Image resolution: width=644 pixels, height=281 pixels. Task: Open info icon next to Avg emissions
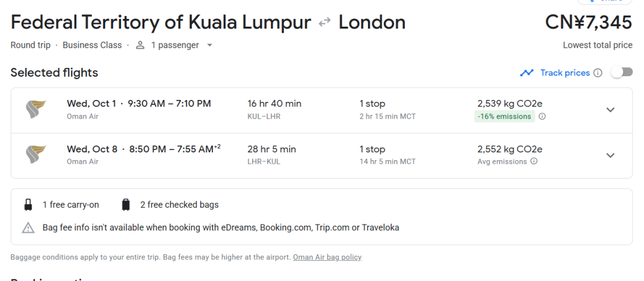pyautogui.click(x=534, y=161)
